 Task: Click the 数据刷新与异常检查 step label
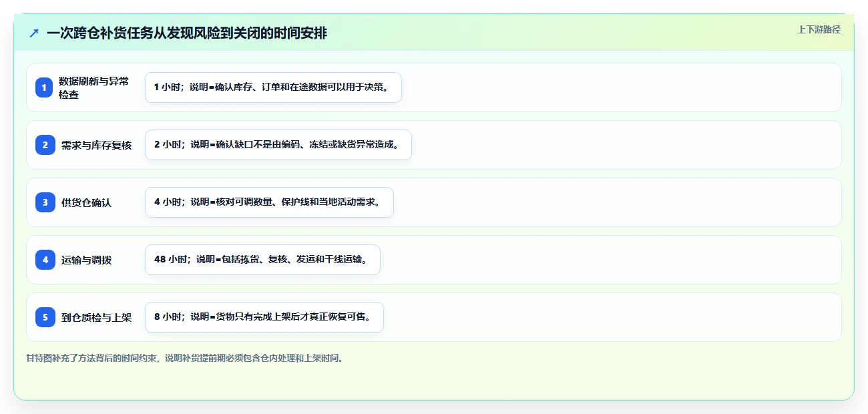[x=94, y=87]
